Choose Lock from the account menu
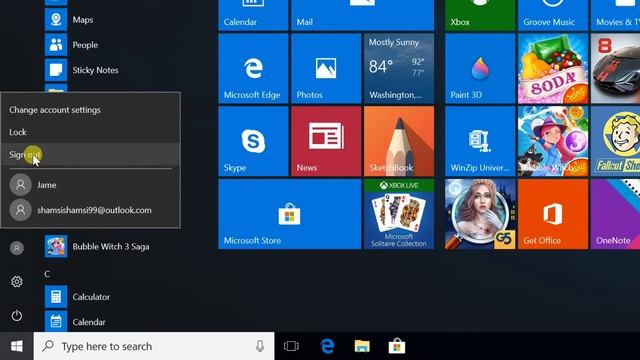Viewport: 640px width, 360px height. (x=90, y=132)
